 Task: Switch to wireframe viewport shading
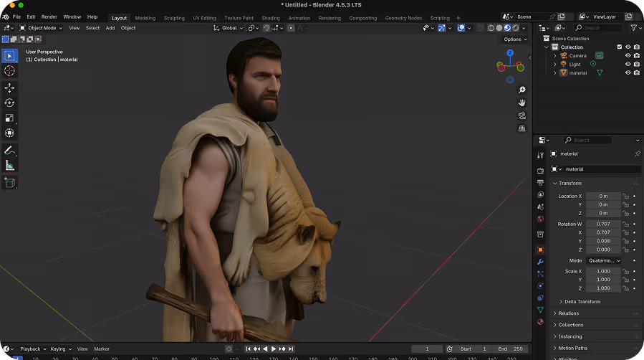click(491, 28)
